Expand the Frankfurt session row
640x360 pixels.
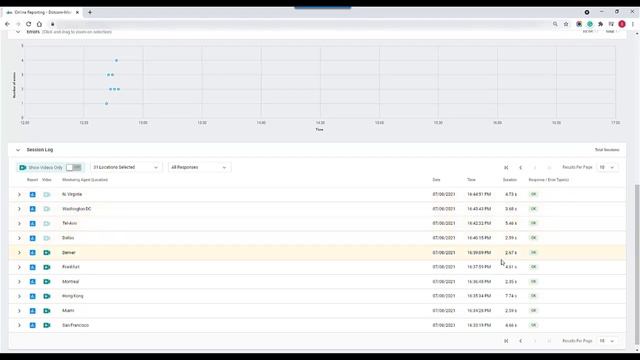pyautogui.click(x=19, y=267)
